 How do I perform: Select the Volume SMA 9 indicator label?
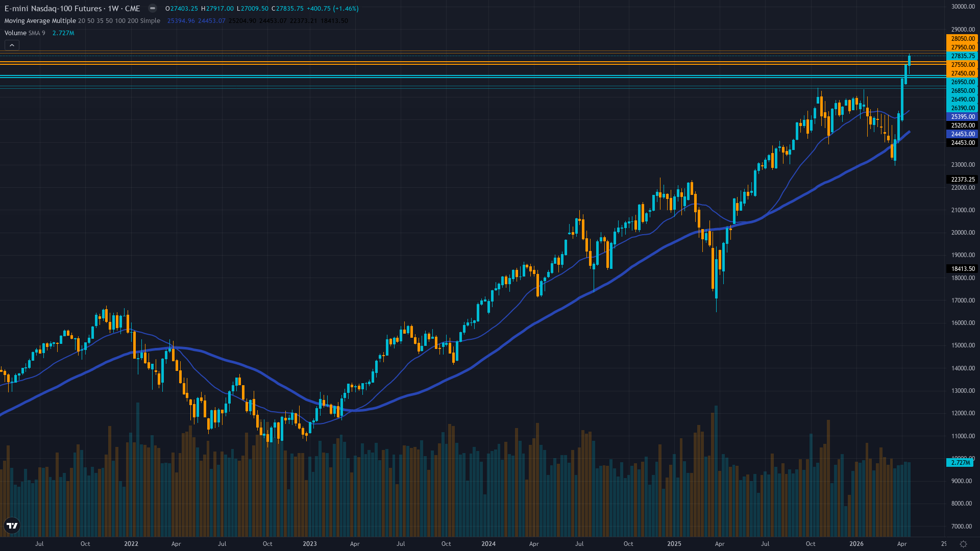tap(24, 33)
